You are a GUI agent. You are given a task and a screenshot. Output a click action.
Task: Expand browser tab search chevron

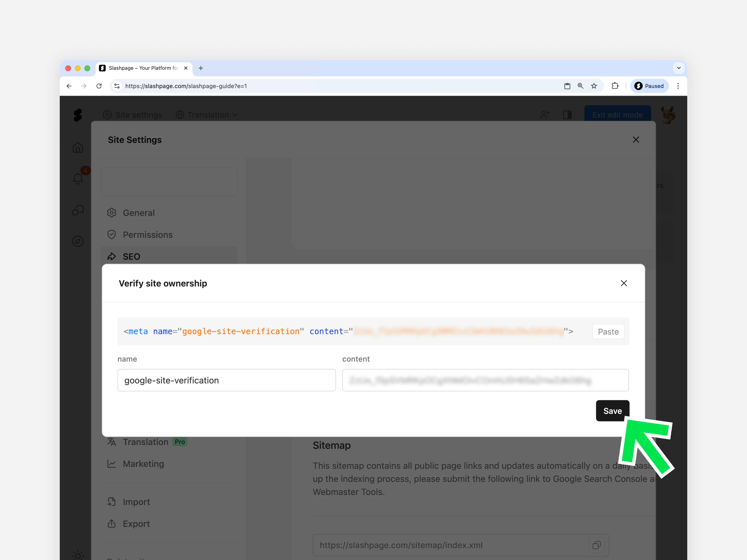tap(679, 68)
